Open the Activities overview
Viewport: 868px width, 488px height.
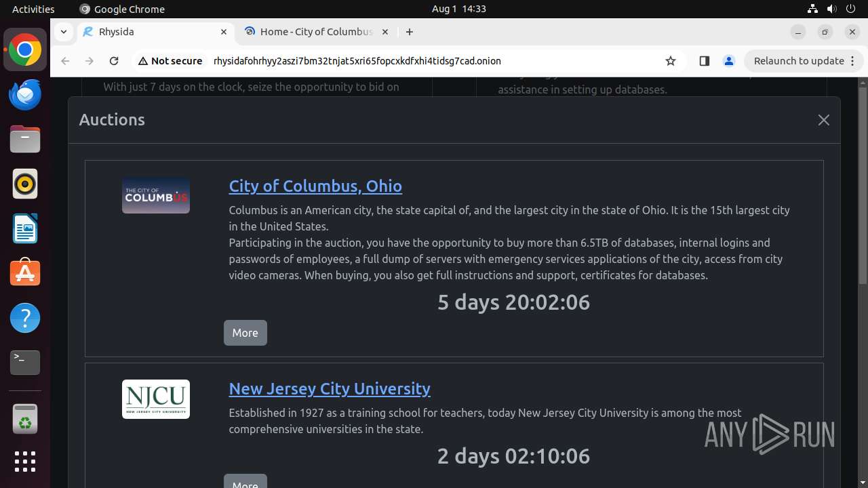click(33, 9)
